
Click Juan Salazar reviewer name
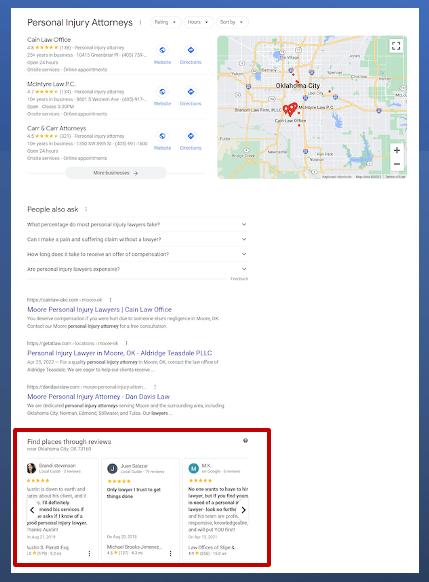pos(134,465)
